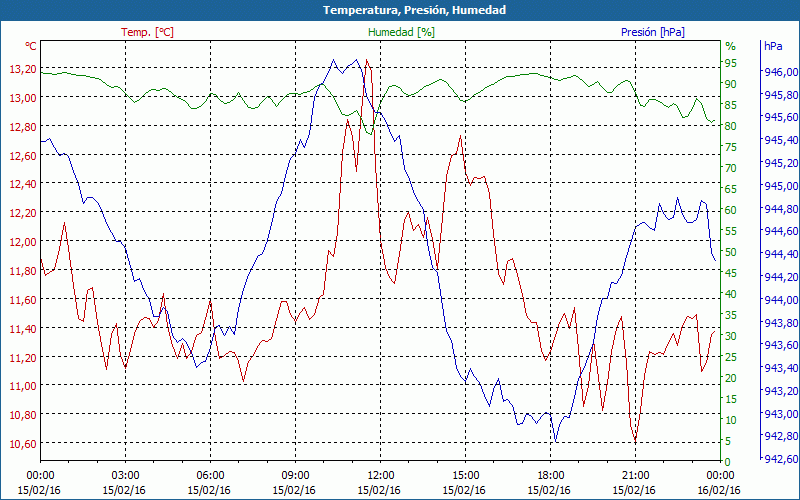This screenshot has width=800, height=500.
Task: Click the '85' humidity axis value
Action: click(x=731, y=105)
